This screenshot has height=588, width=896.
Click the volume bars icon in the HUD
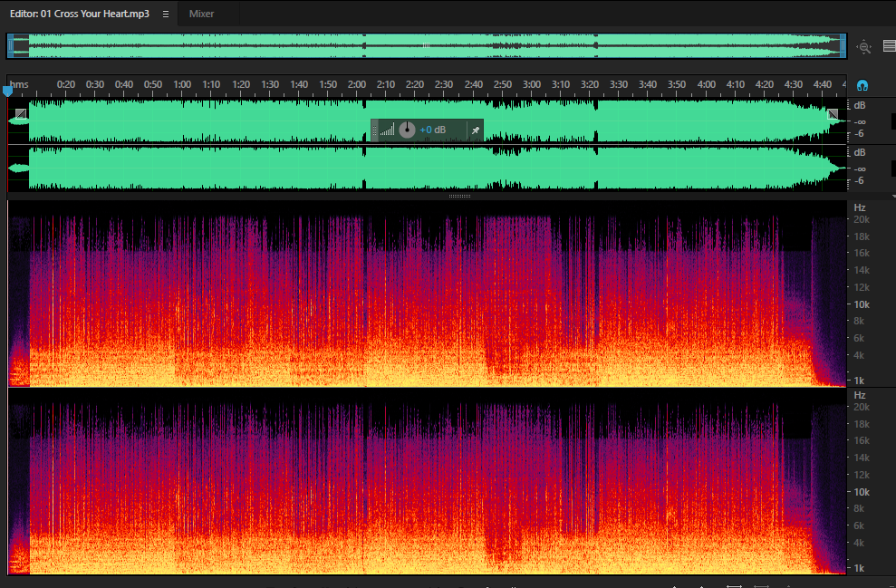(x=388, y=130)
